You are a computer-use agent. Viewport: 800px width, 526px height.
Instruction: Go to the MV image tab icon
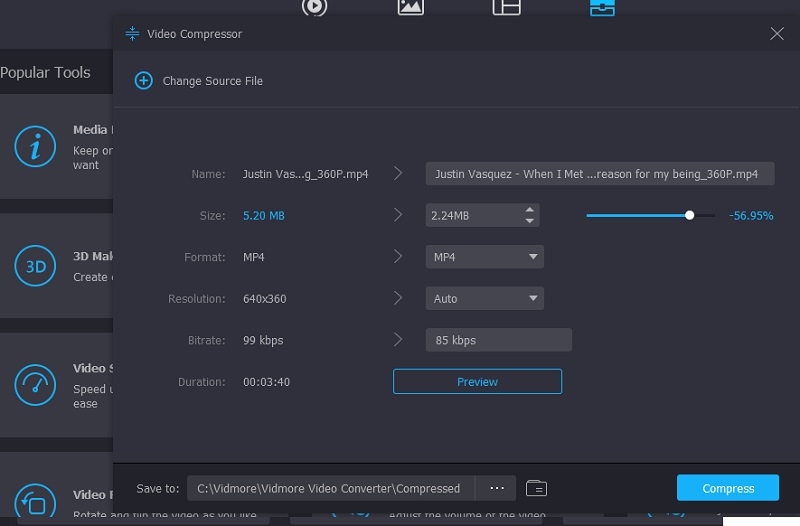click(411, 7)
